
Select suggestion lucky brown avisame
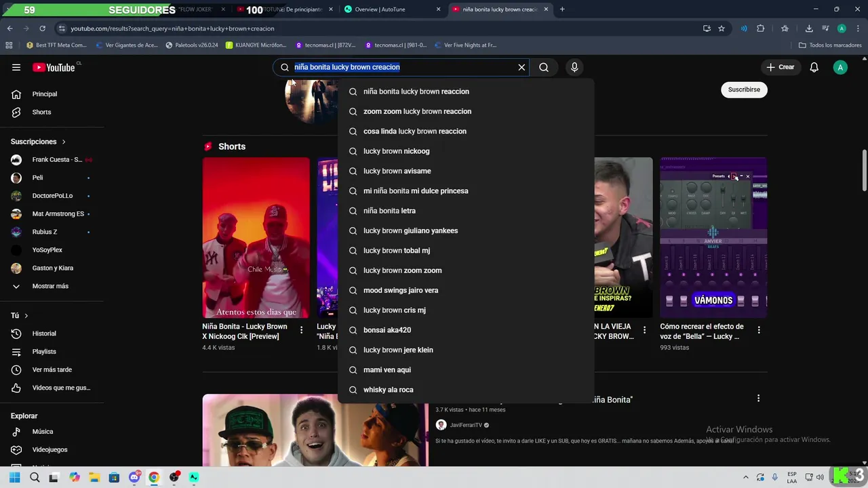click(x=466, y=171)
